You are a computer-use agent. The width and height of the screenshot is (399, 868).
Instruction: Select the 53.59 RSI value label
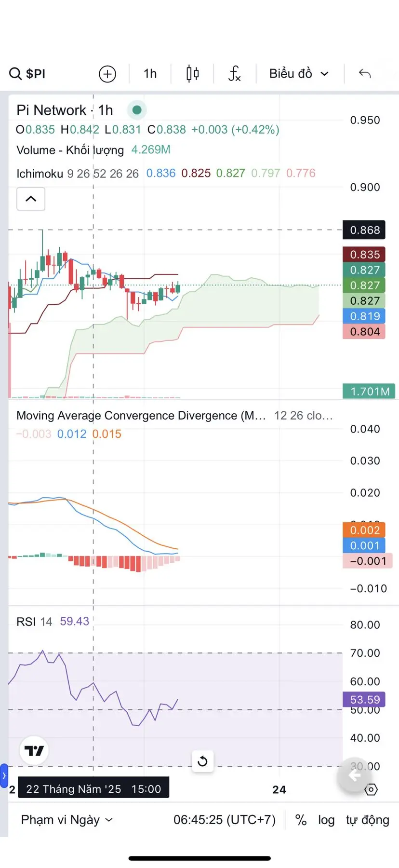pos(364,700)
